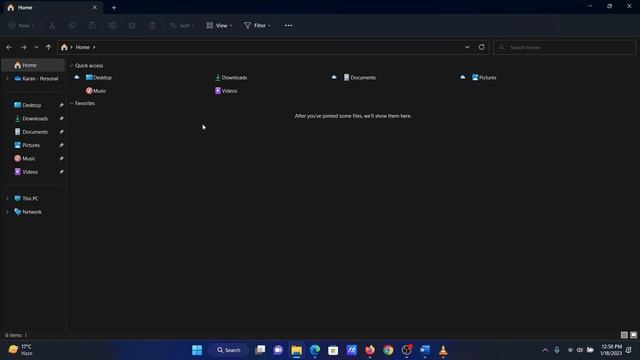
Task: Click the Share toolbar icon
Action: [132, 25]
